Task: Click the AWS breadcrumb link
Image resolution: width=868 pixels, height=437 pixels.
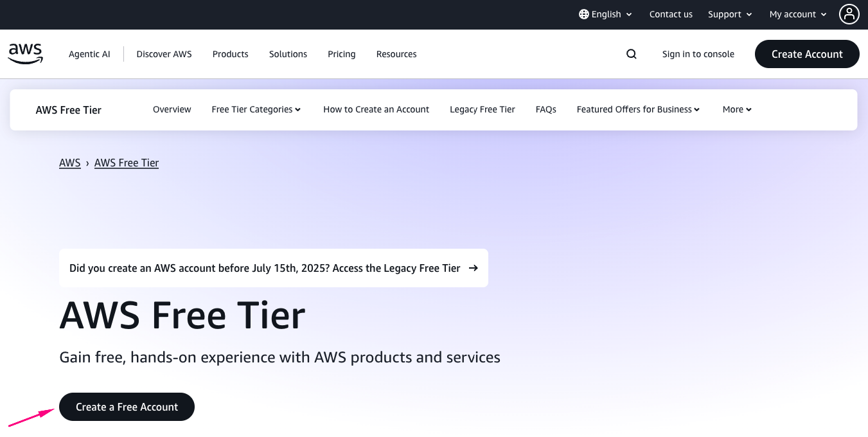Action: [x=69, y=163]
